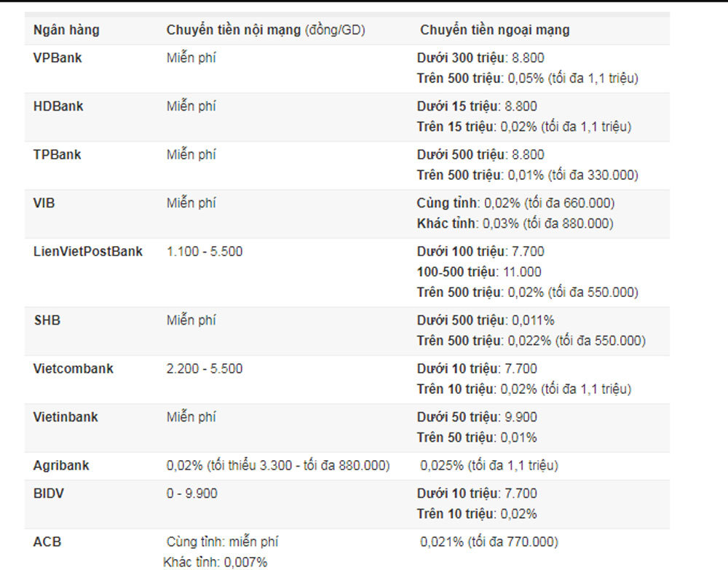Click Vietcombank's "2.200 - 5.500" internal fee

click(205, 368)
